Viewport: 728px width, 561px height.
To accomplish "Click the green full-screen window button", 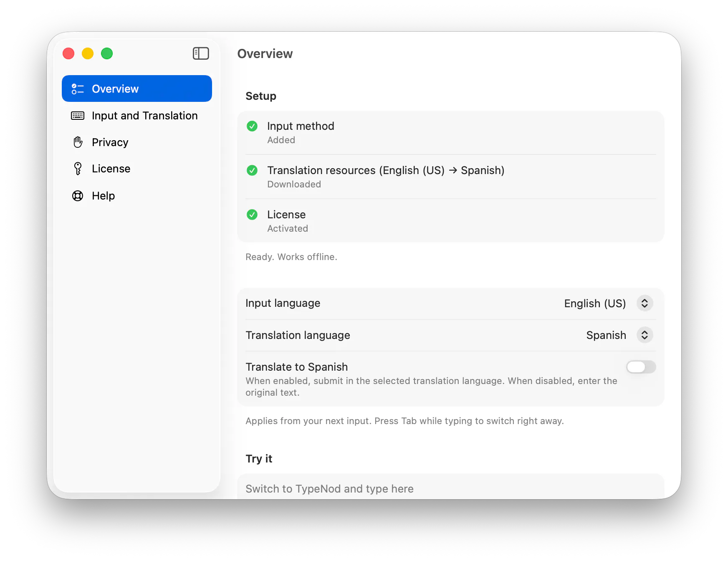I will pos(107,53).
